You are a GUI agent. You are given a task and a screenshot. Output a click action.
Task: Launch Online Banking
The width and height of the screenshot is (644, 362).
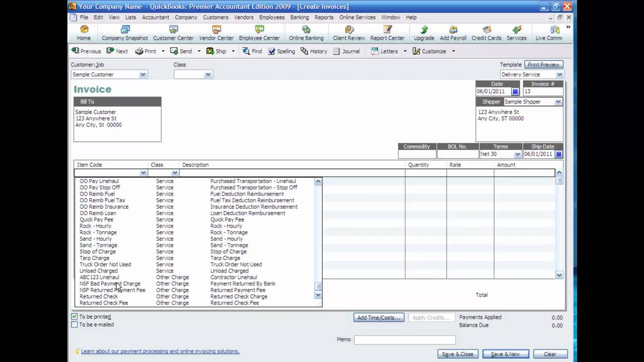coord(306,33)
